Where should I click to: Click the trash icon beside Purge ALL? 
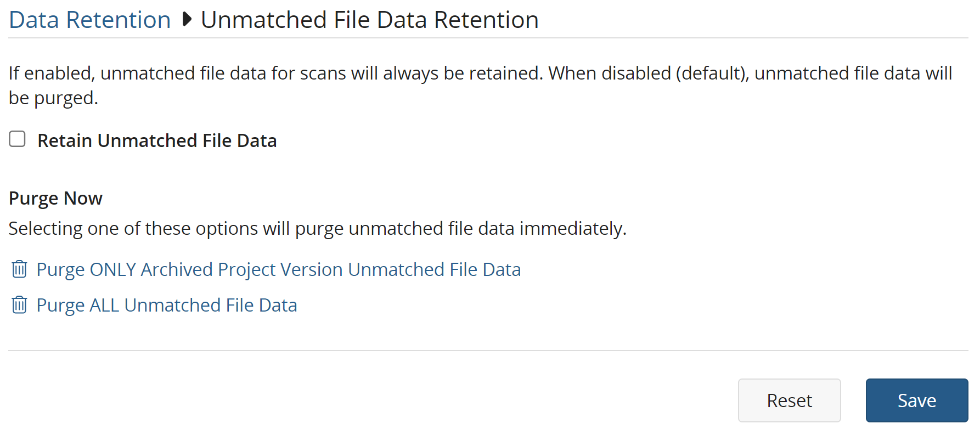coord(19,305)
